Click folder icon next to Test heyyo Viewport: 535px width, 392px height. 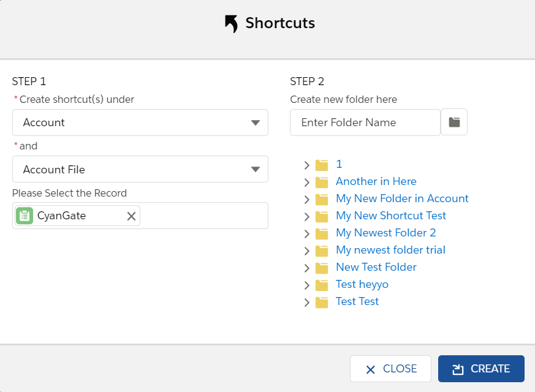(x=322, y=285)
